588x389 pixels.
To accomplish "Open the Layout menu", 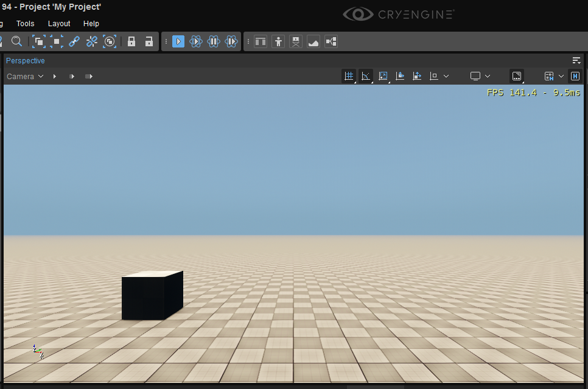I will pos(59,24).
